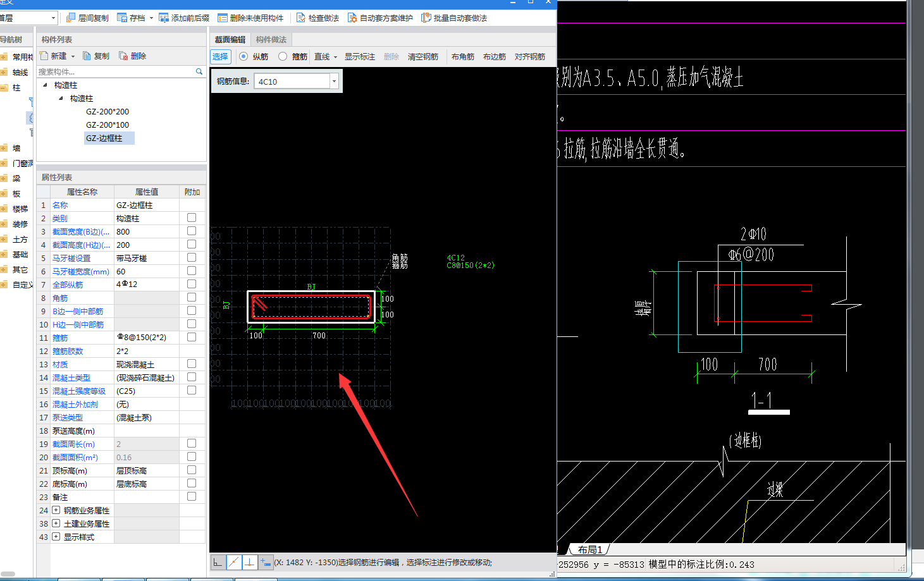This screenshot has height=581, width=924.
Task: Open the 装修 folder in navigation tree
Action: (4, 224)
